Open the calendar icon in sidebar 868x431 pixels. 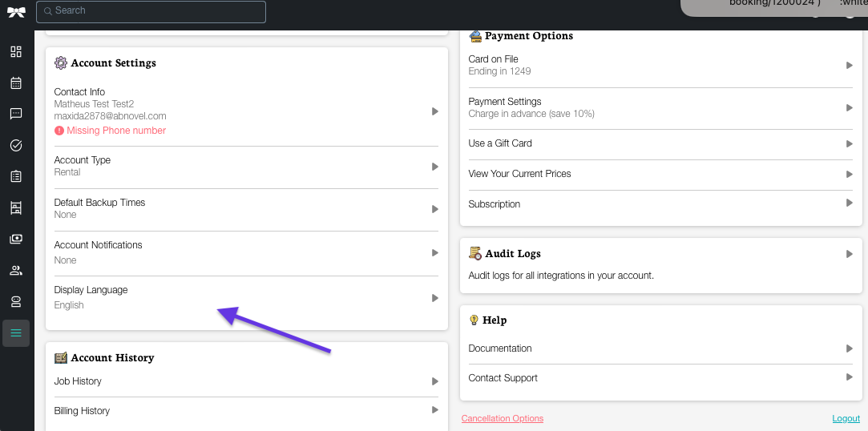[16, 83]
